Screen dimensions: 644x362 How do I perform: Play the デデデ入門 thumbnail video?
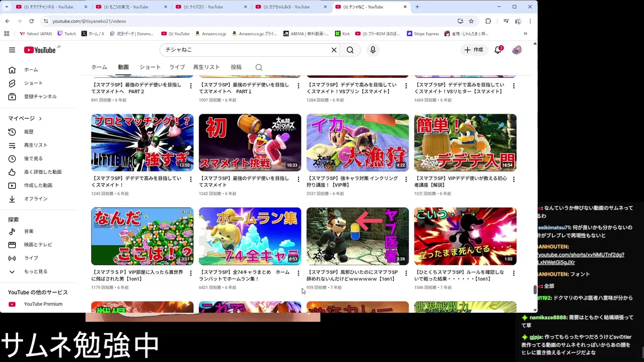[x=465, y=143]
